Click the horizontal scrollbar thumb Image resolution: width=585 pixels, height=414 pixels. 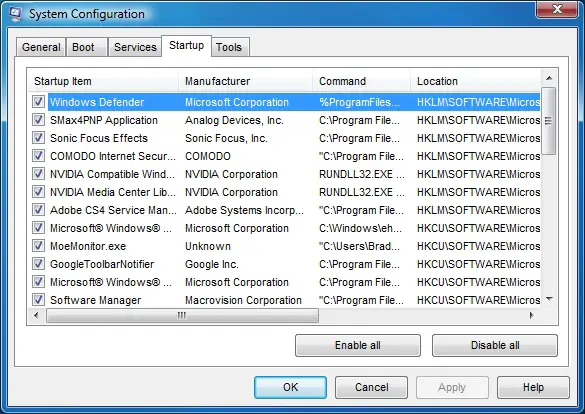(x=182, y=316)
